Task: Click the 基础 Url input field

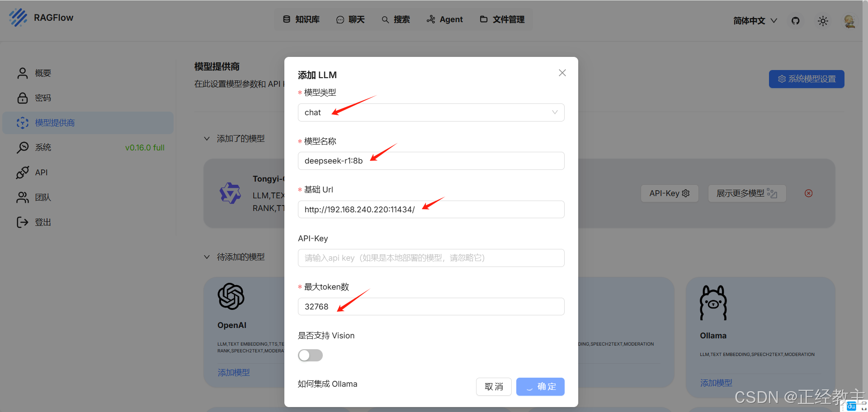Action: point(431,210)
